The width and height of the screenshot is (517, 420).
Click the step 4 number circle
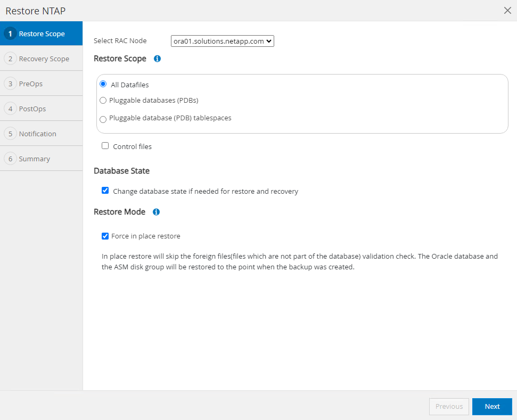[10, 109]
